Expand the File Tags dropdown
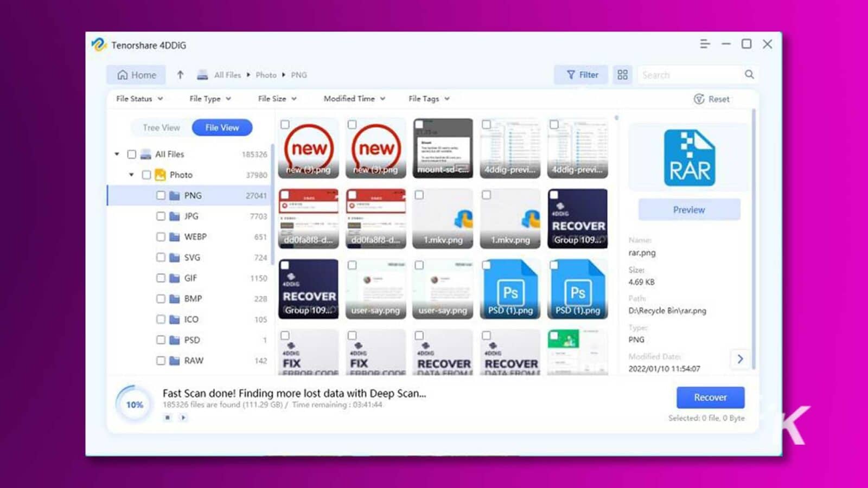 [429, 99]
